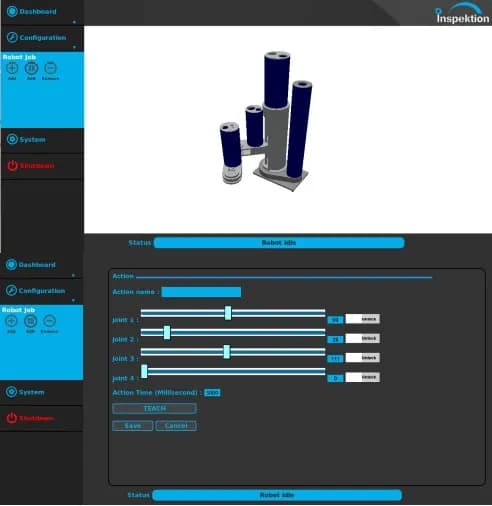Viewport: 492px width, 506px height.
Task: Open System in the bottom screenshot sidebar
Action: pos(25,392)
